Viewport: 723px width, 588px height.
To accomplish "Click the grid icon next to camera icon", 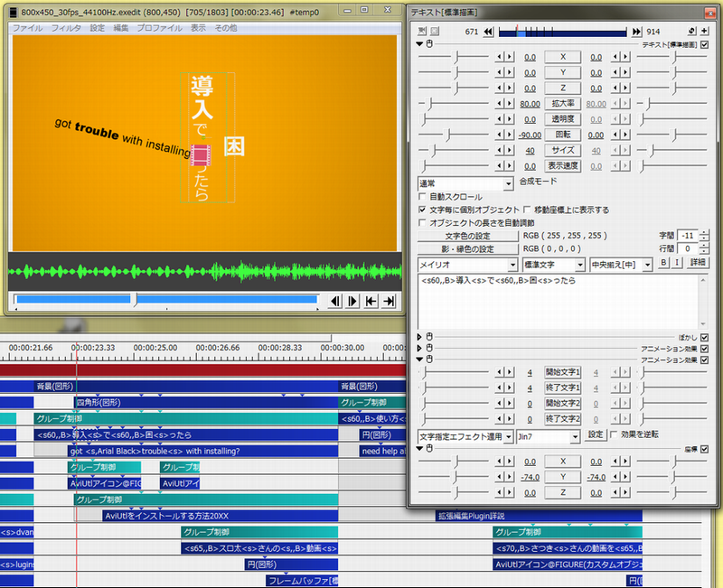I will pyautogui.click(x=435, y=31).
